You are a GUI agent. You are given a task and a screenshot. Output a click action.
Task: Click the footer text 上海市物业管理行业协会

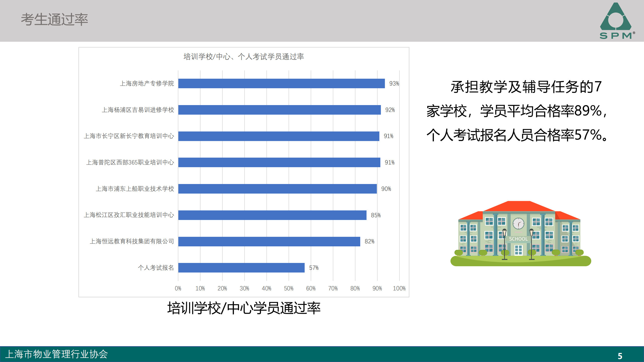tap(57, 354)
